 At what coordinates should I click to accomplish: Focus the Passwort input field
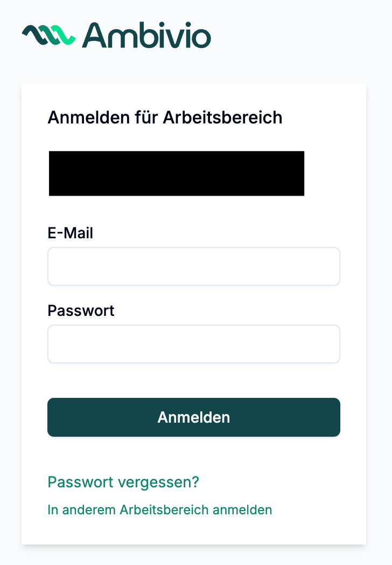[194, 344]
